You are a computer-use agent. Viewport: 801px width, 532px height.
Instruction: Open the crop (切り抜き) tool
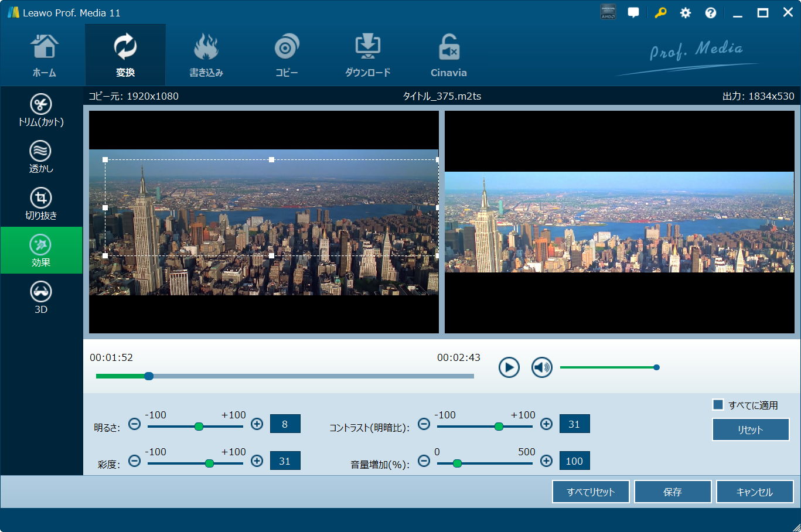41,204
